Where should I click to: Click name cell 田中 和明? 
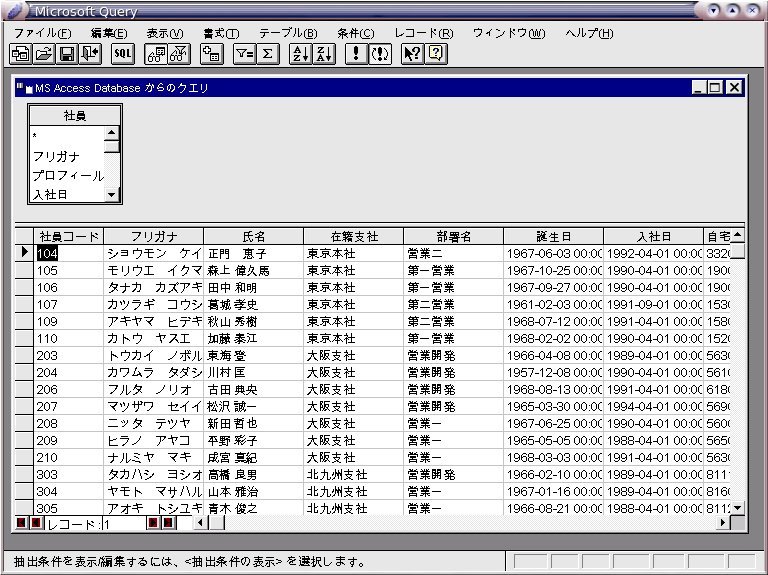[254, 288]
